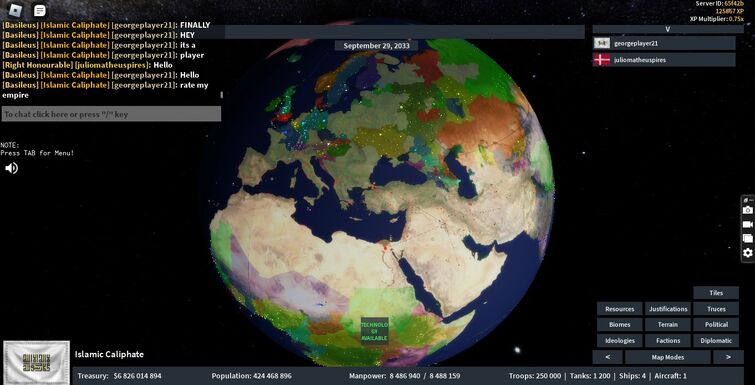Image resolution: width=755 pixels, height=385 pixels.
Task: Switch to Political map mode
Action: (x=716, y=324)
